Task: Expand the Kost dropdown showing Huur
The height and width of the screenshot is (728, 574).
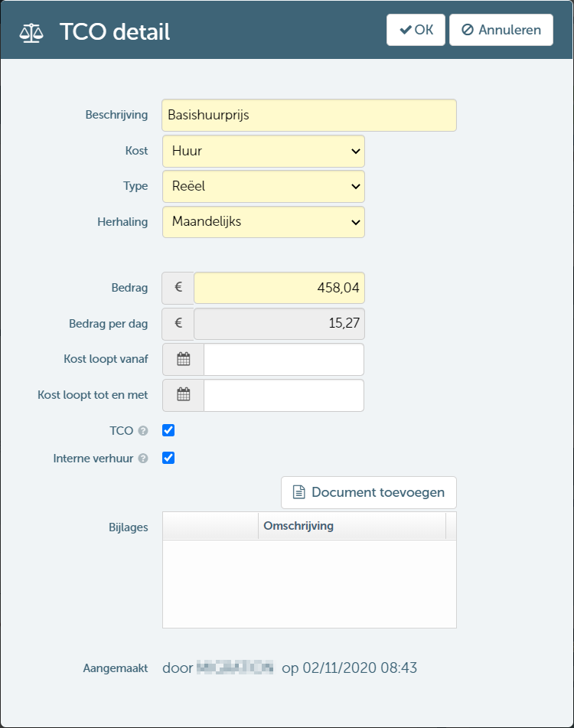Action: coord(263,152)
